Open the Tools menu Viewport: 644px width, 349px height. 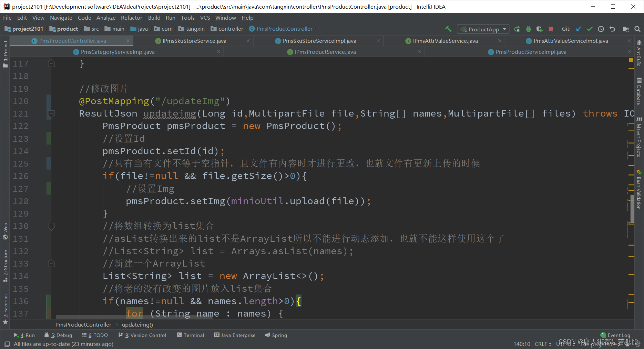point(187,18)
